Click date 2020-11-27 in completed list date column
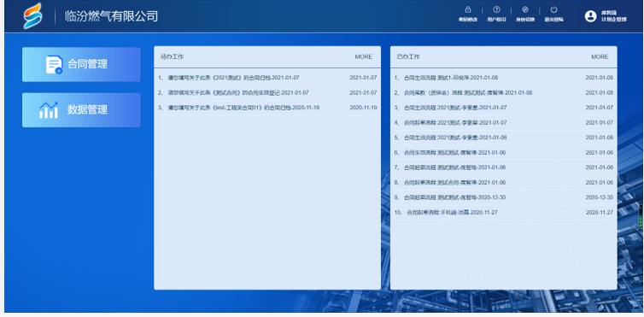Screen dimensions: 644x317 click(x=600, y=213)
